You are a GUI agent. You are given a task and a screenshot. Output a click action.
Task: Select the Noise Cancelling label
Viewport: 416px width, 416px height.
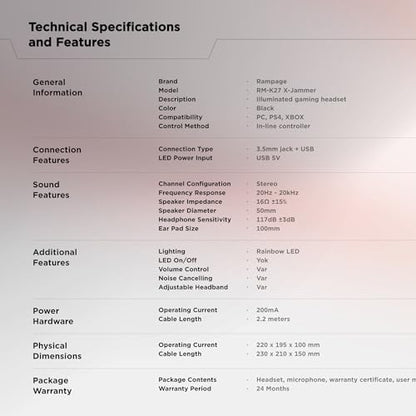point(185,278)
